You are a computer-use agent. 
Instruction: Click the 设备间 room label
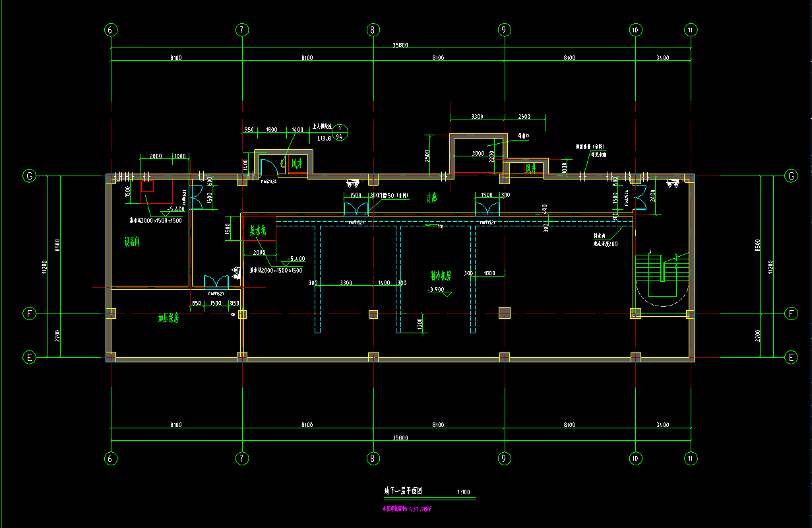click(133, 242)
